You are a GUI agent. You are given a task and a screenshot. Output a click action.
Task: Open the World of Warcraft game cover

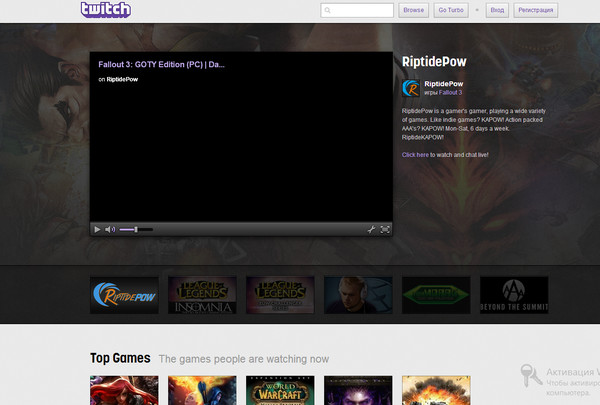[280, 390]
